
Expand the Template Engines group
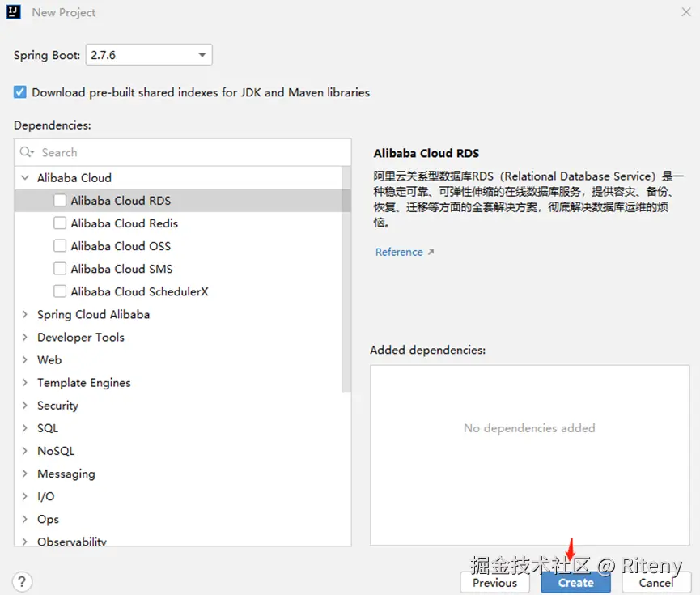(25, 383)
